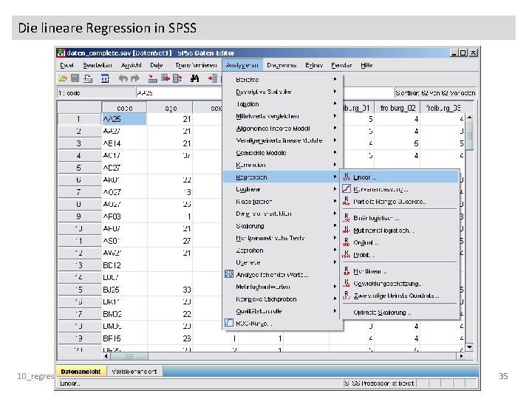The image size is (532, 399).
Task: Open the Ansicht menu
Action: click(x=132, y=65)
